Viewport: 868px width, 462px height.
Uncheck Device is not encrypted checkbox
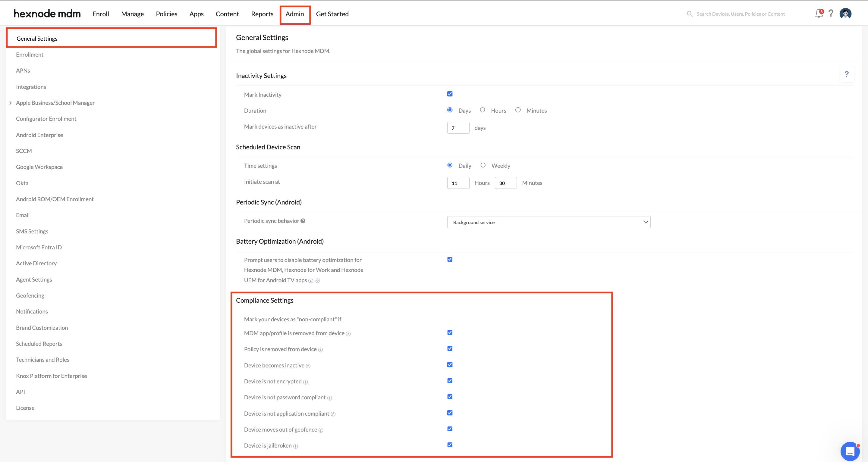pos(449,381)
